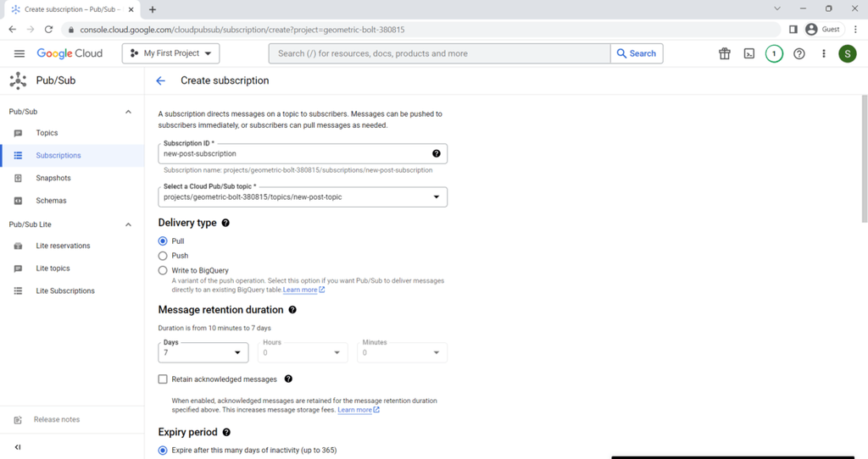Show help tooltip for Delivery type
The height and width of the screenshot is (459, 868).
[x=225, y=223]
